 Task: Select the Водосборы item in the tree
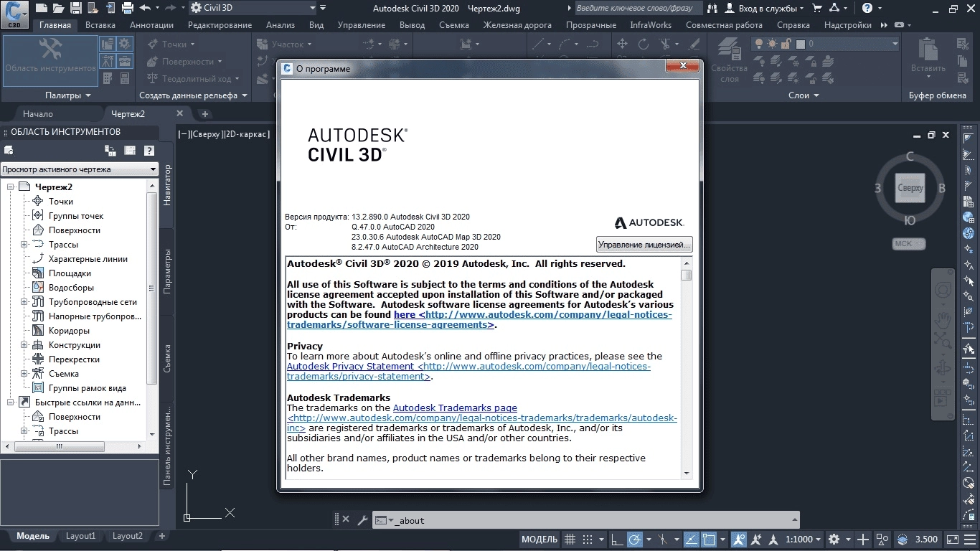click(71, 288)
